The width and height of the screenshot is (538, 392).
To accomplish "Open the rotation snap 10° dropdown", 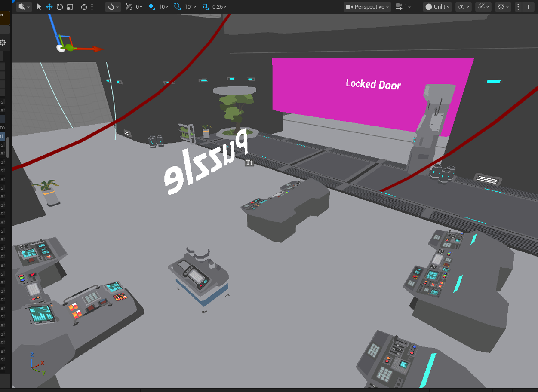I will pyautogui.click(x=190, y=7).
